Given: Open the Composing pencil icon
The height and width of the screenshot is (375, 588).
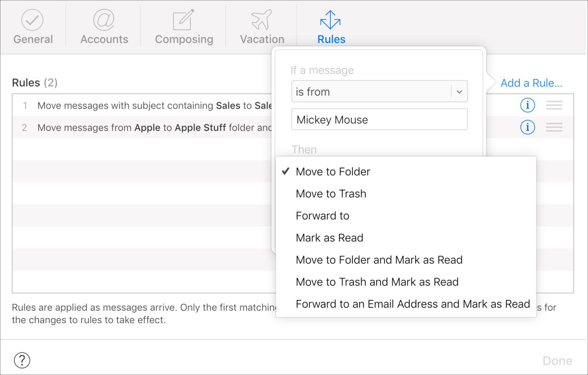Looking at the screenshot, I should 184,21.
